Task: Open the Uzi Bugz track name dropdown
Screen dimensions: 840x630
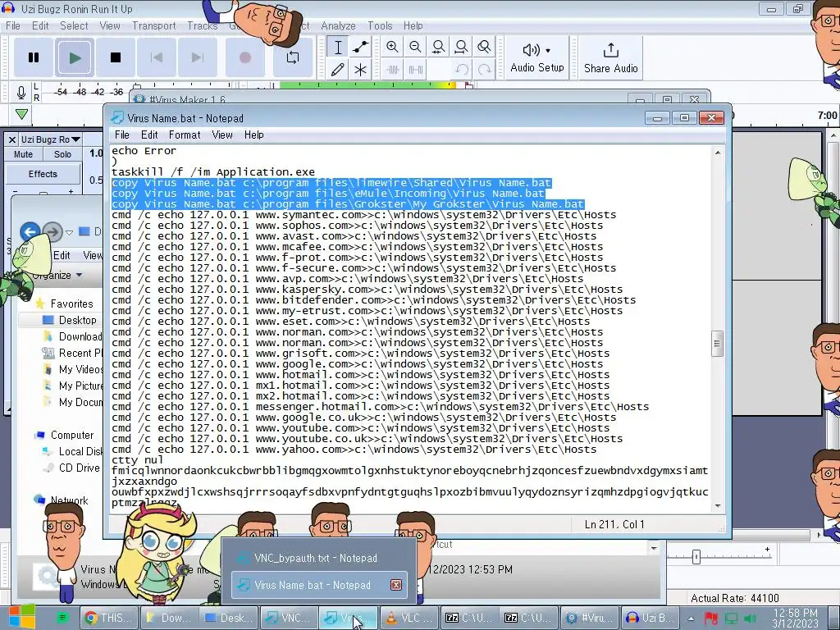Action: (x=50, y=139)
